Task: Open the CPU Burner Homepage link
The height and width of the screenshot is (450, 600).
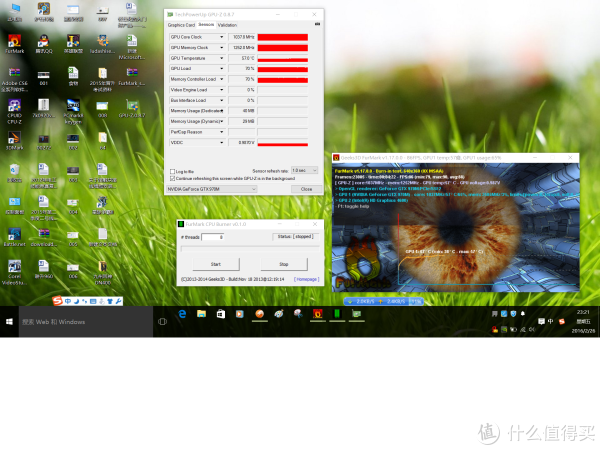Action: (x=307, y=279)
